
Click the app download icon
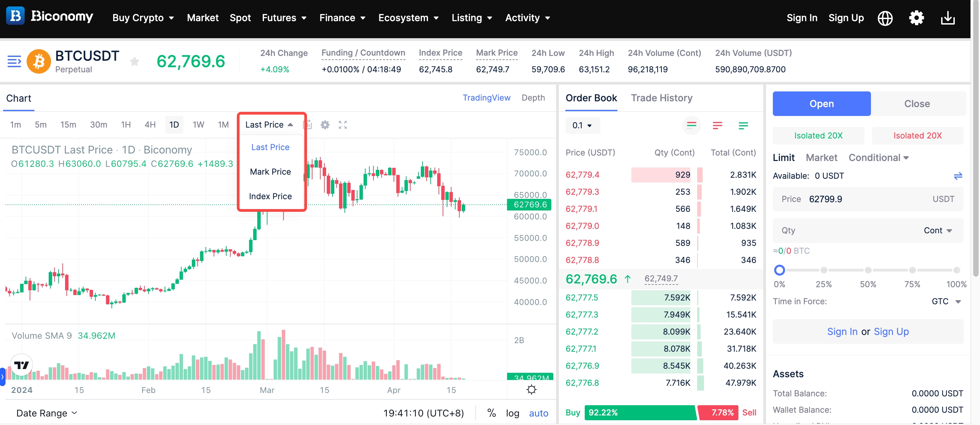948,18
